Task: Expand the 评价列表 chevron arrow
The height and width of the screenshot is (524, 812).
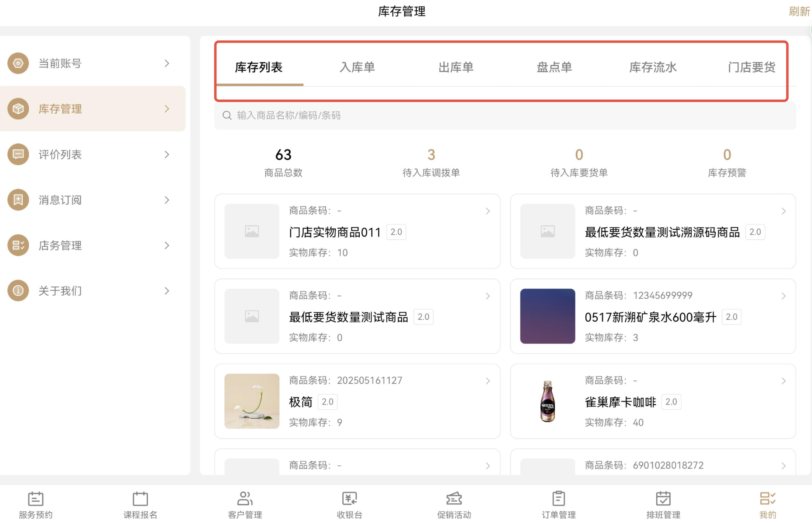Action: [167, 155]
